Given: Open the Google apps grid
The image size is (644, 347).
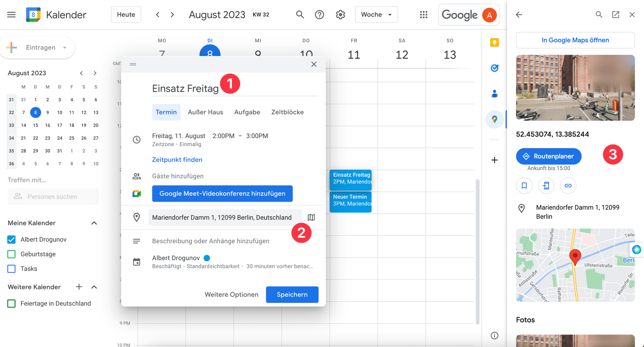Looking at the screenshot, I should coord(423,15).
